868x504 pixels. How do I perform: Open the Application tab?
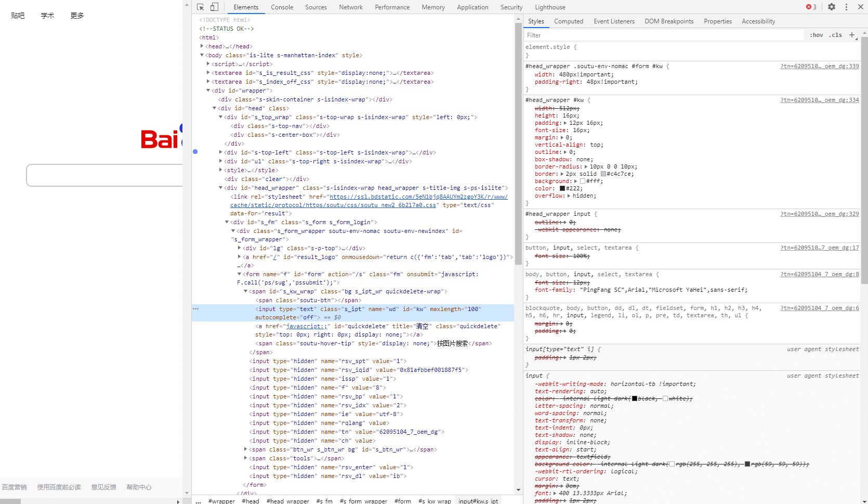[x=473, y=7]
